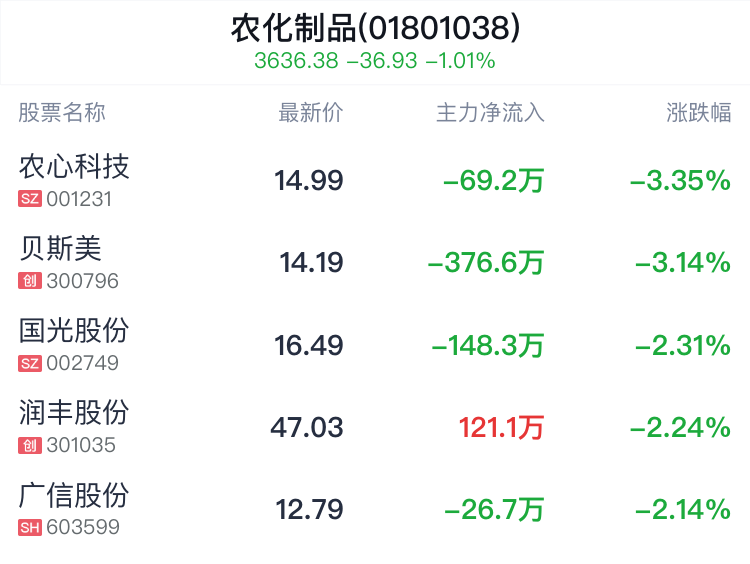This screenshot has width=750, height=564.
Task: Click the SH badge beside 603599
Action: click(30, 528)
